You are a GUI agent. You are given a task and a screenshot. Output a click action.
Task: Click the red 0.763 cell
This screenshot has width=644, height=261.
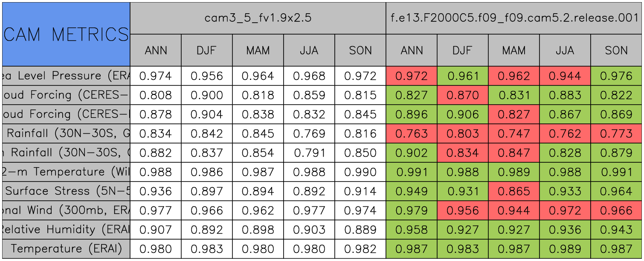pos(411,134)
